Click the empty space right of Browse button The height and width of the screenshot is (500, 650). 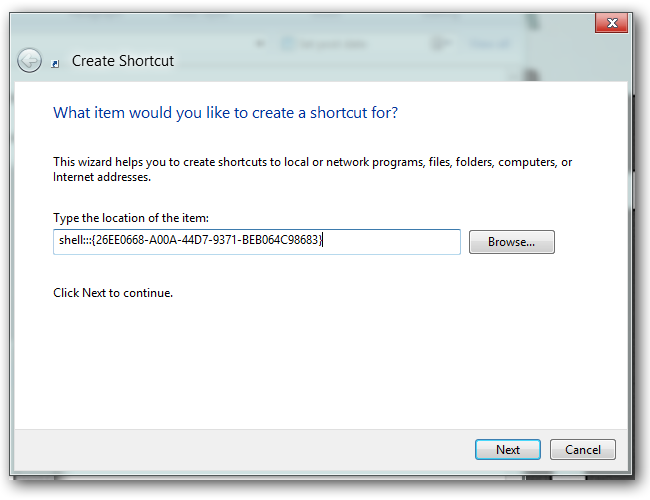point(590,242)
